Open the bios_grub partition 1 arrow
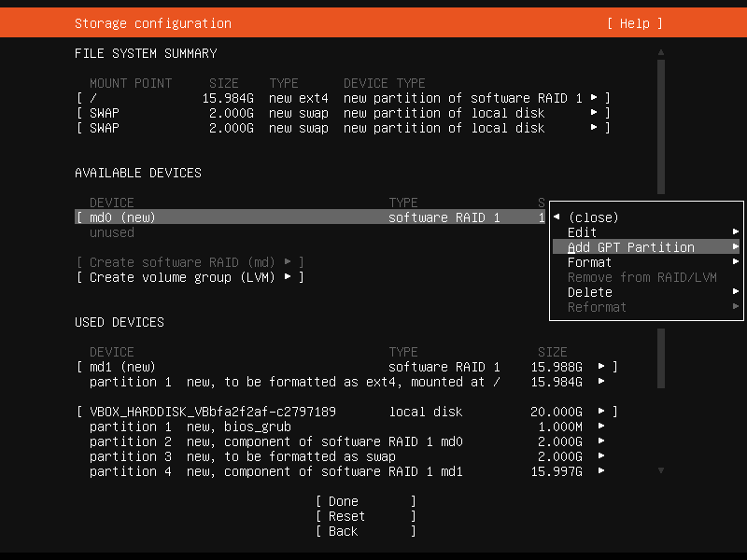Screen dimensions: 747x560 [x=601, y=426]
